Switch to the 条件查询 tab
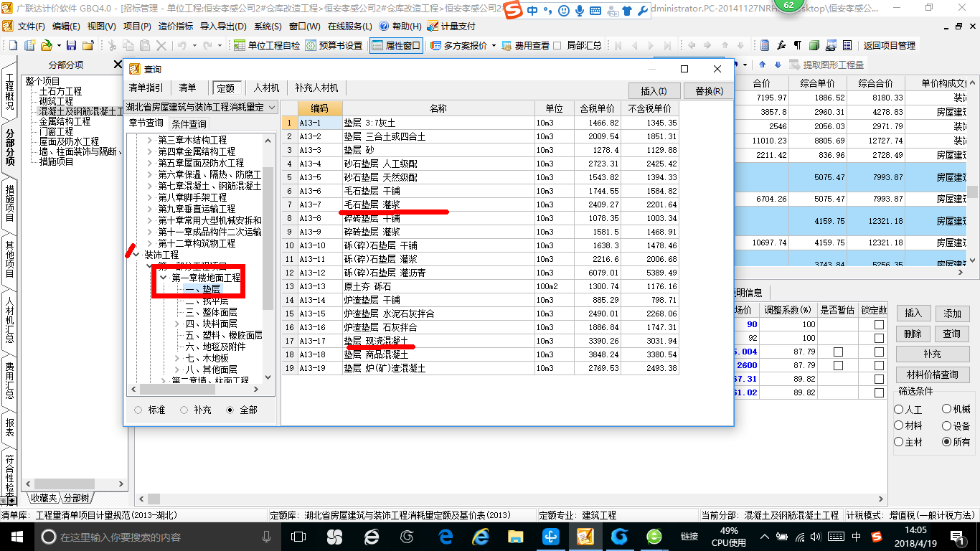 tap(189, 124)
